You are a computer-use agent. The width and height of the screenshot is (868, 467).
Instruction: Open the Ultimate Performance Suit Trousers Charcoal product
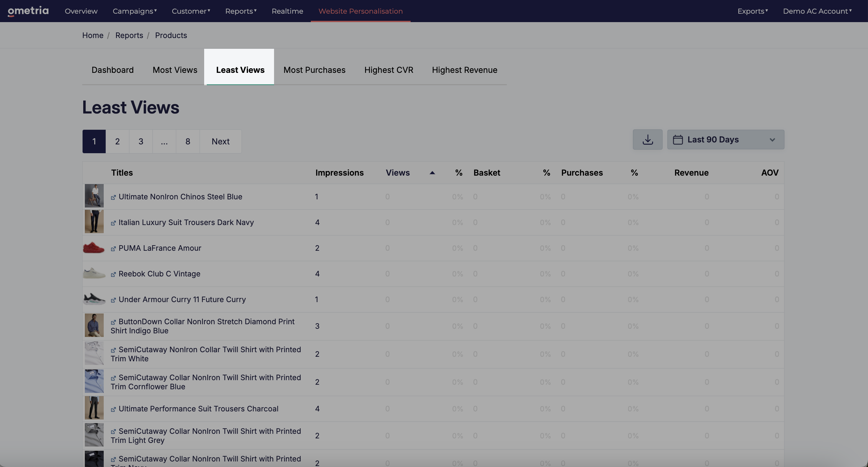click(198, 408)
